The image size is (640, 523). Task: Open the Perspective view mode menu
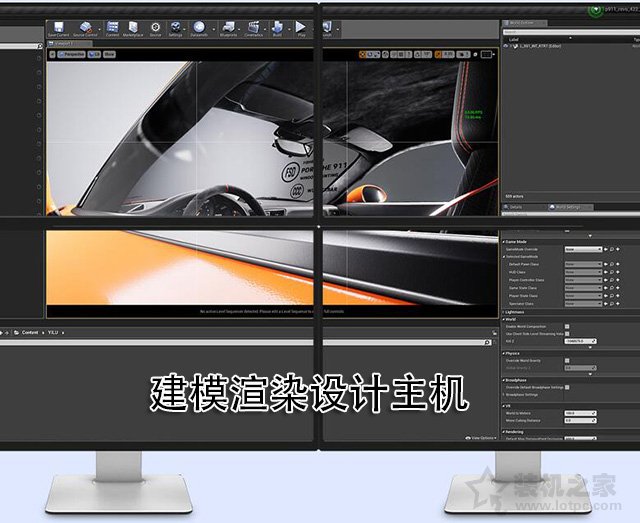pos(71,54)
